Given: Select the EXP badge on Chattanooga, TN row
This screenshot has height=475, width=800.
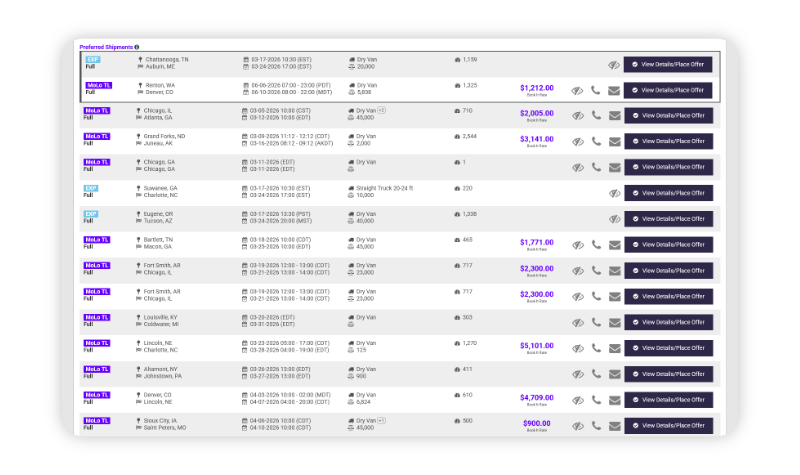Looking at the screenshot, I should pos(93,59).
